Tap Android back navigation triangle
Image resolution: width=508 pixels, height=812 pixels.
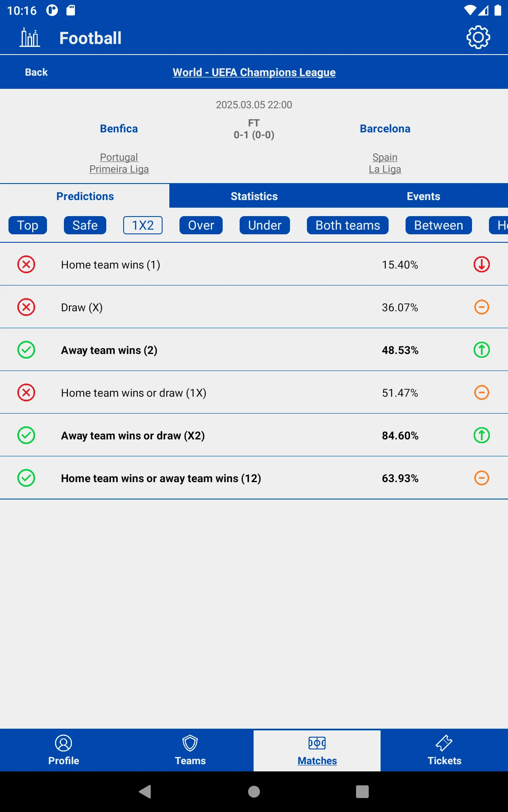point(145,791)
